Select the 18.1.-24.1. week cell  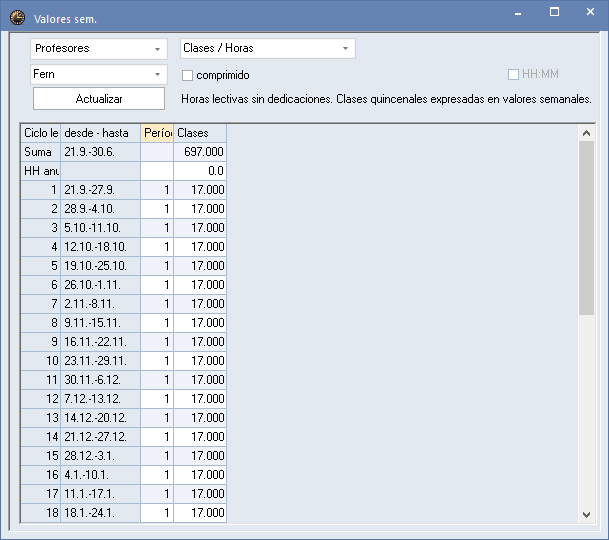100,513
